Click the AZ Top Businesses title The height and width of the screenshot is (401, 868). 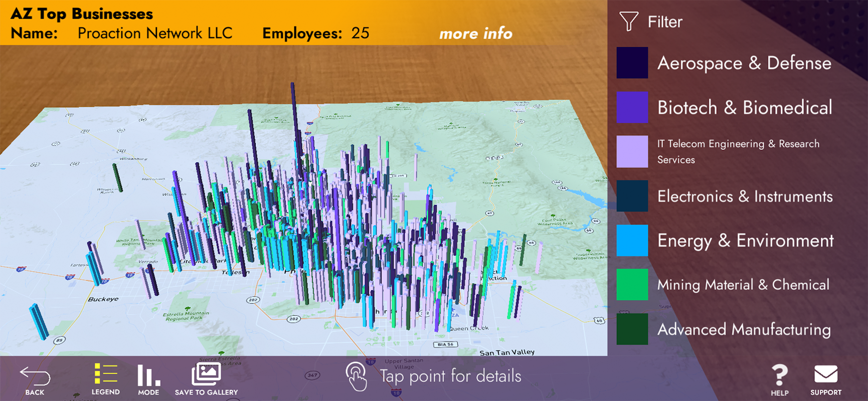(82, 14)
